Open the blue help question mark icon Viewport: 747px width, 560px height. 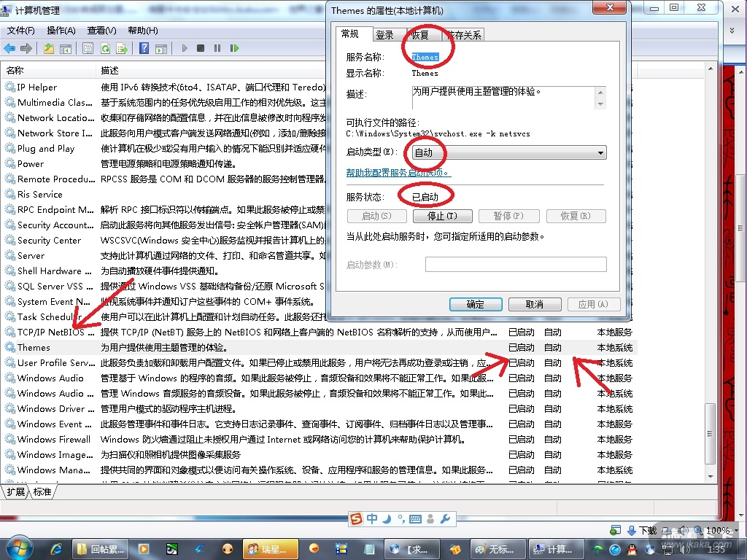tap(144, 48)
